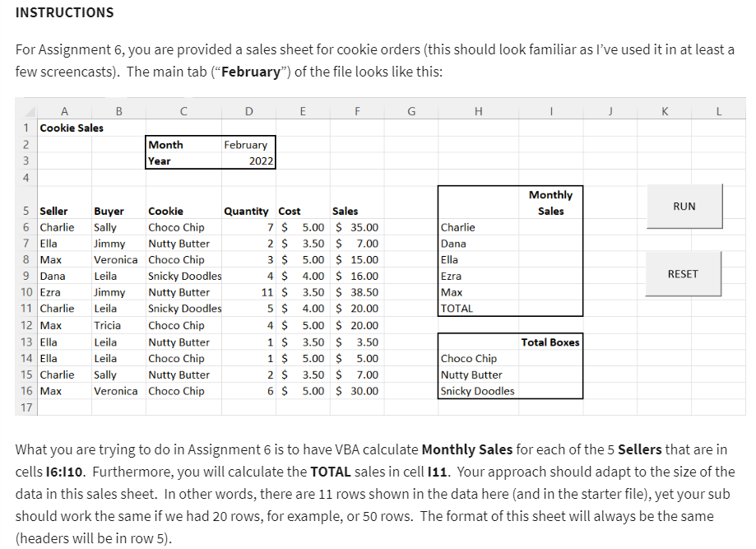Click the RESET button

point(683,273)
